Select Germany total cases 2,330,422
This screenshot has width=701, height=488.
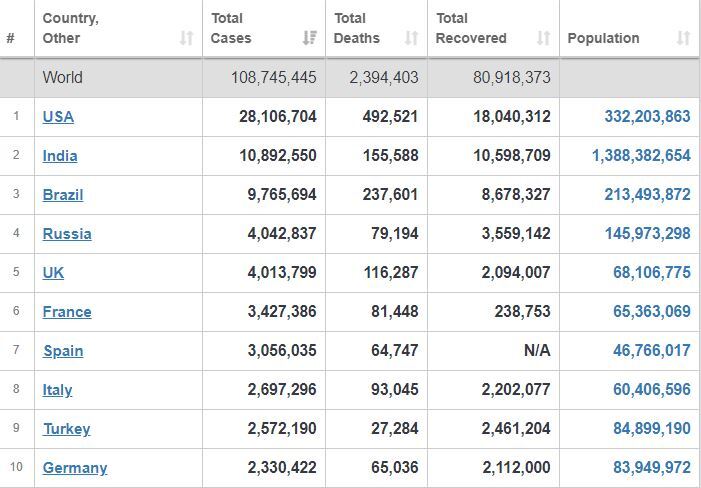(282, 467)
